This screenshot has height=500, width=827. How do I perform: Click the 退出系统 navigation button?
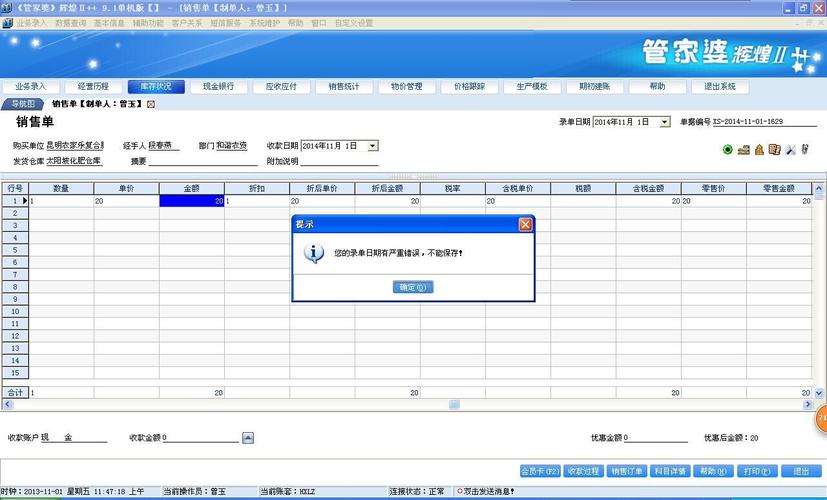[x=720, y=86]
